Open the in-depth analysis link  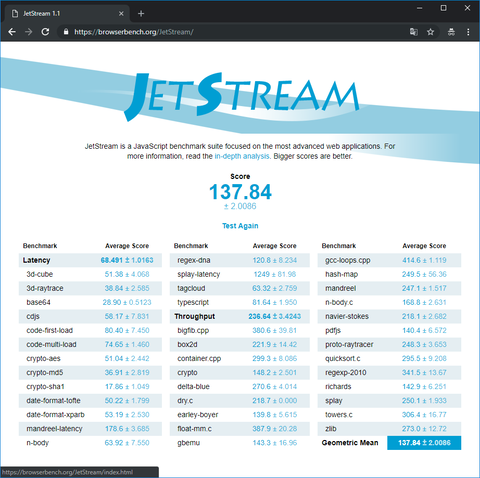coord(242,156)
